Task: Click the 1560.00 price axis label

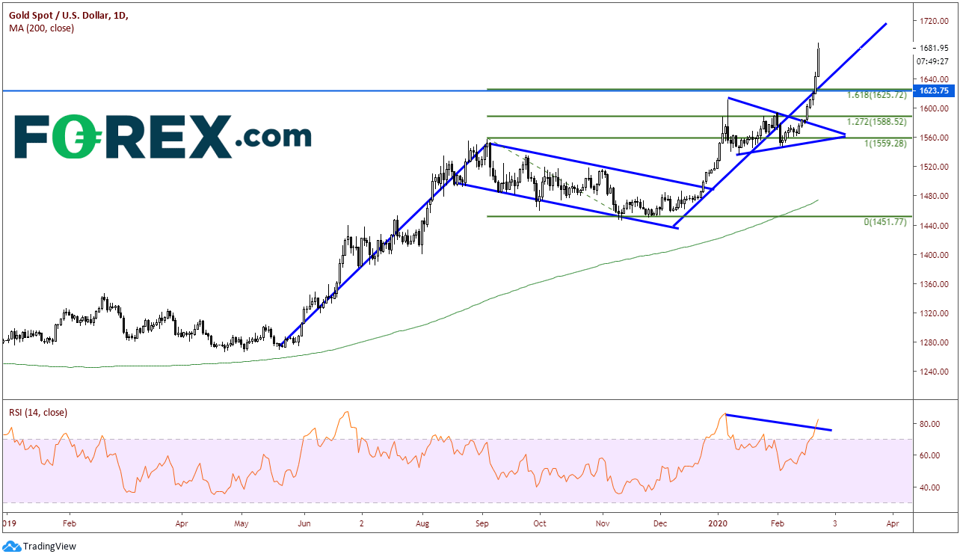Action: pos(934,138)
